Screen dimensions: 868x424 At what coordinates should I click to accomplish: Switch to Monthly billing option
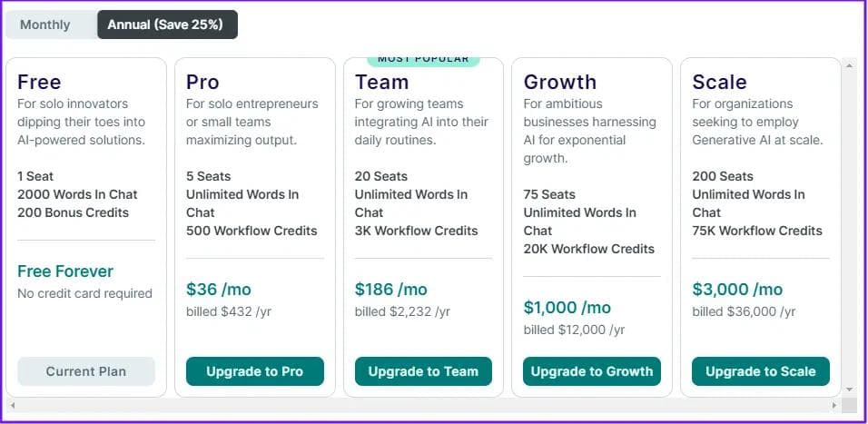(x=45, y=25)
